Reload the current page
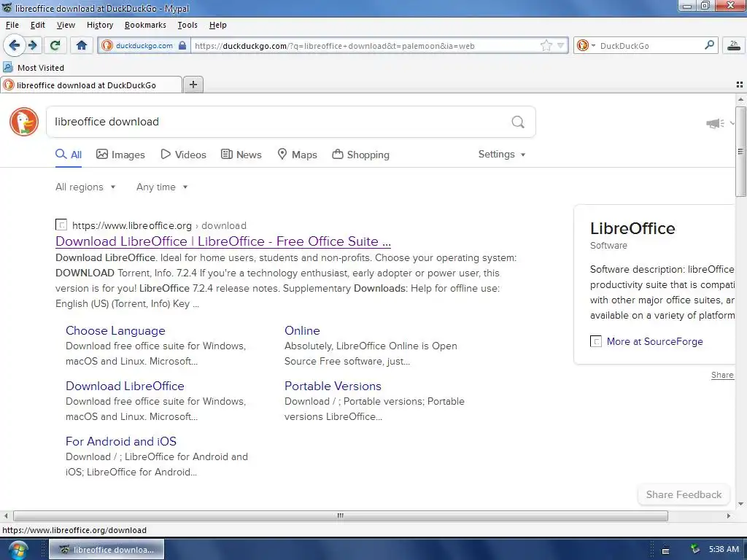 [x=55, y=46]
